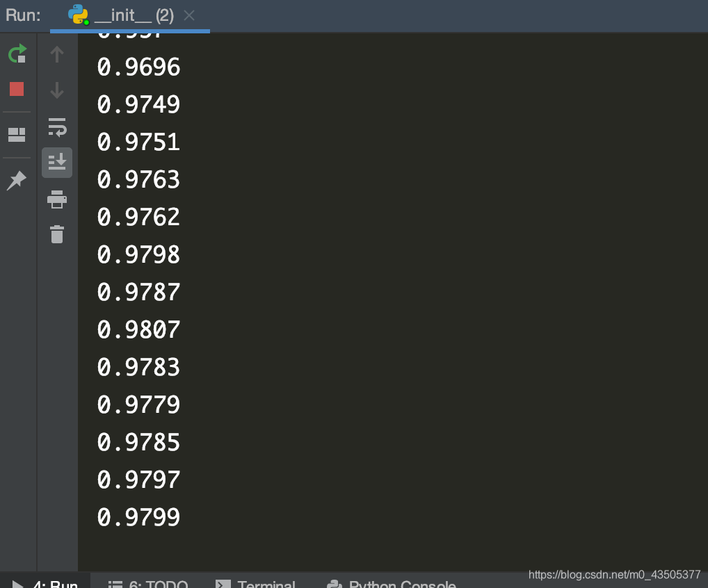
Task: Pin the Run tab
Action: click(x=17, y=181)
